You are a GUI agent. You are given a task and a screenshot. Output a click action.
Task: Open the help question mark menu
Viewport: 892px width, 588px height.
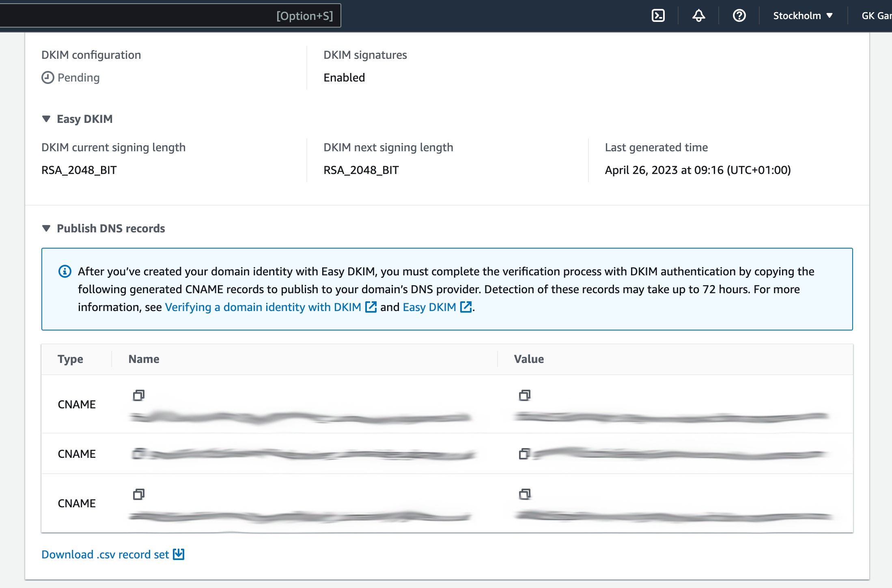pyautogui.click(x=739, y=16)
